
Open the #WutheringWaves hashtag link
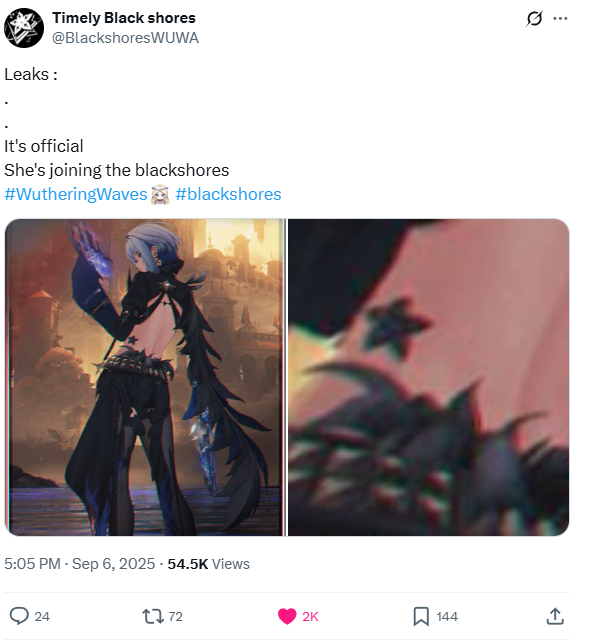point(76,194)
